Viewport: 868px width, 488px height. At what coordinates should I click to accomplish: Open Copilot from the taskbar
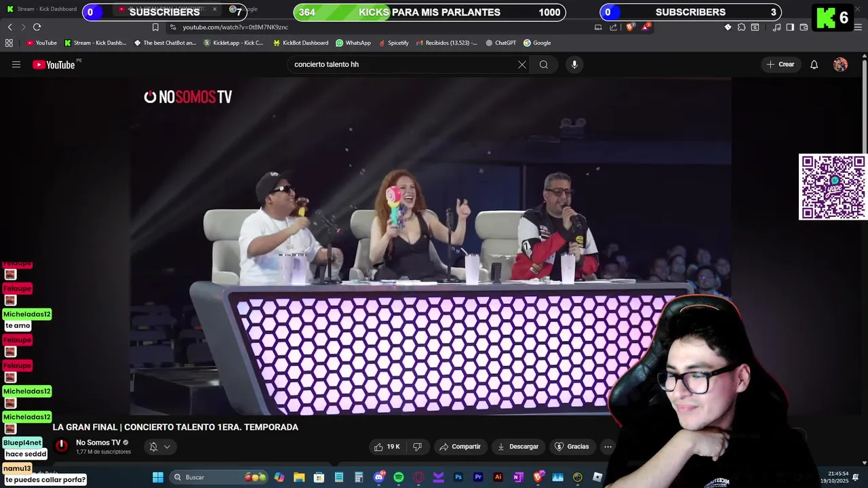[x=279, y=477]
